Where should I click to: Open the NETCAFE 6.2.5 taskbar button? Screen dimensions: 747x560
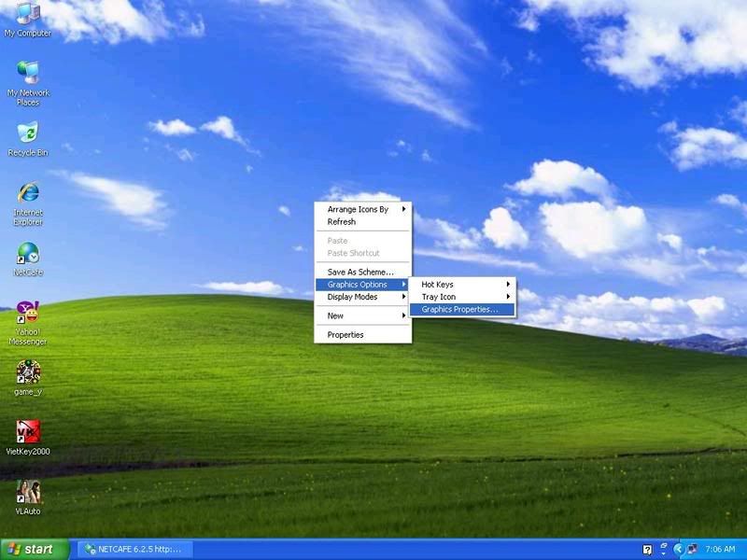[134, 549]
